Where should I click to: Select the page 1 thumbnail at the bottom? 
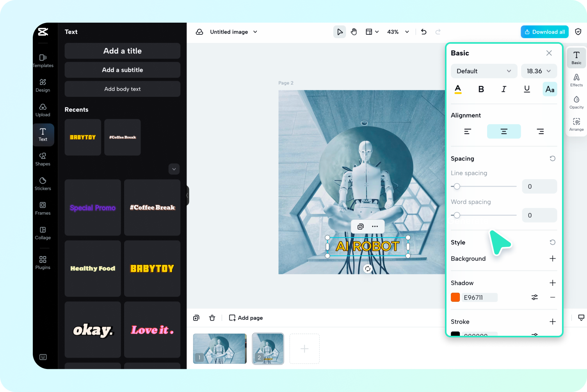[219, 348]
